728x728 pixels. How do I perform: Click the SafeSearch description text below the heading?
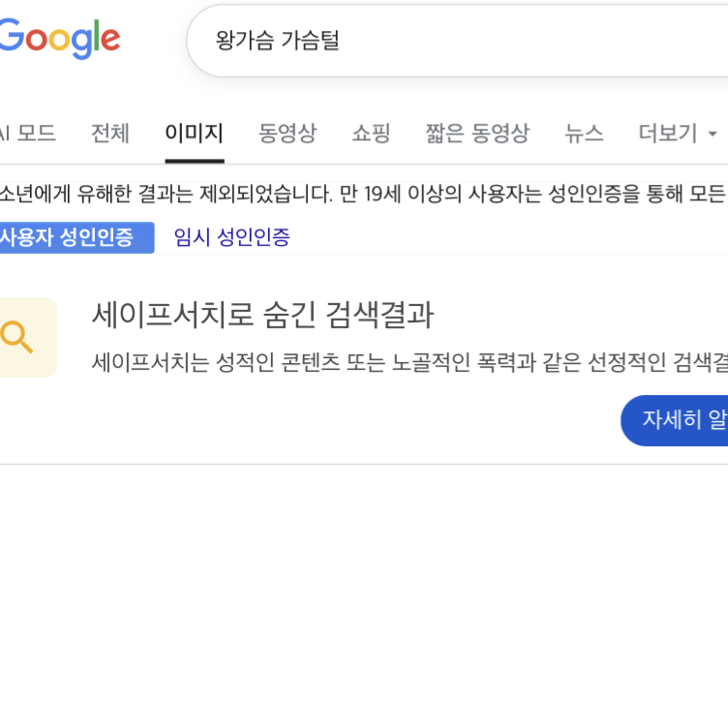(407, 363)
